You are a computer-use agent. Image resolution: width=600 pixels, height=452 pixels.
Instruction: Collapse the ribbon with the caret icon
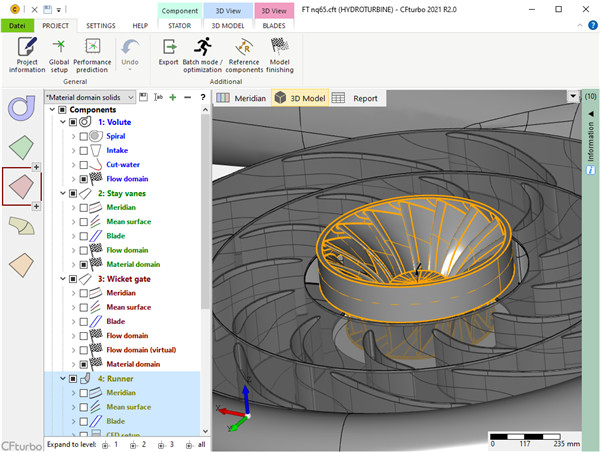click(580, 25)
